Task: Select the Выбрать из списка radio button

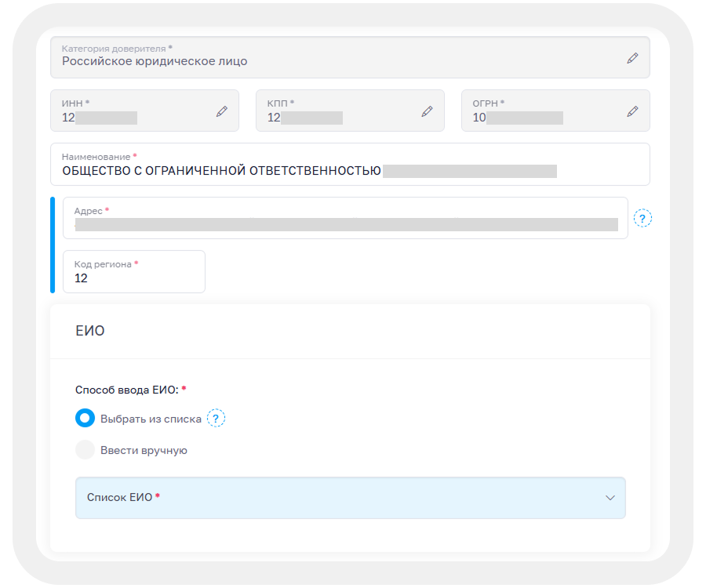Action: tap(85, 419)
